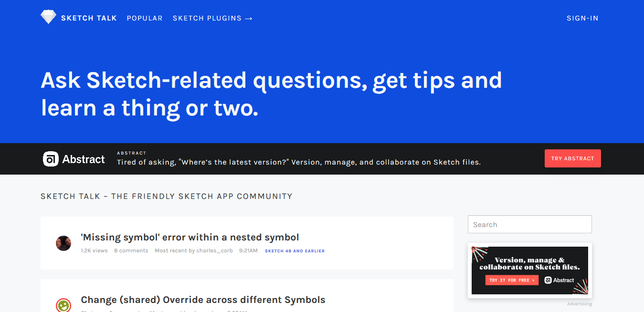Click the Abstract logo inside the sidebar ad
The height and width of the screenshot is (312, 644).
(560, 280)
